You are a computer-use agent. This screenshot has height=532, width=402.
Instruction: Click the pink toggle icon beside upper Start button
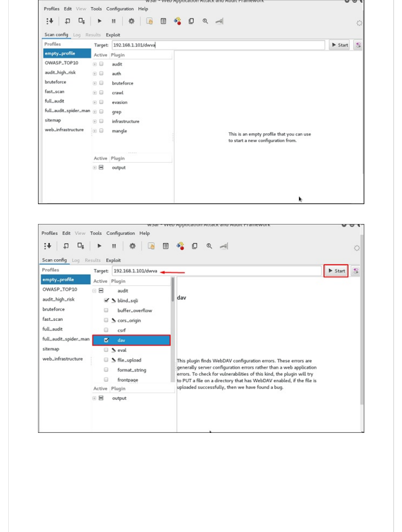pos(358,45)
